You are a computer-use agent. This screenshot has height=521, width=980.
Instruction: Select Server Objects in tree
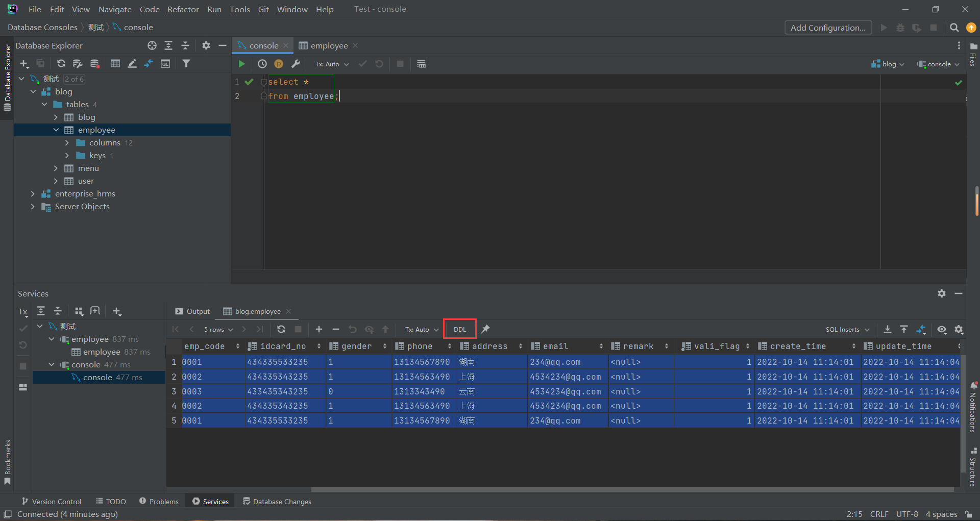tap(82, 206)
